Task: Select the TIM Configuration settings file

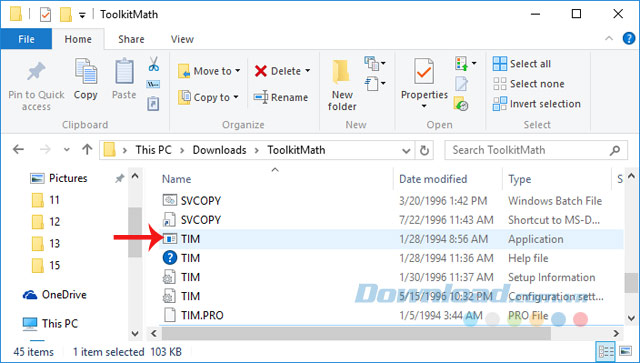Action: pyautogui.click(x=392, y=296)
